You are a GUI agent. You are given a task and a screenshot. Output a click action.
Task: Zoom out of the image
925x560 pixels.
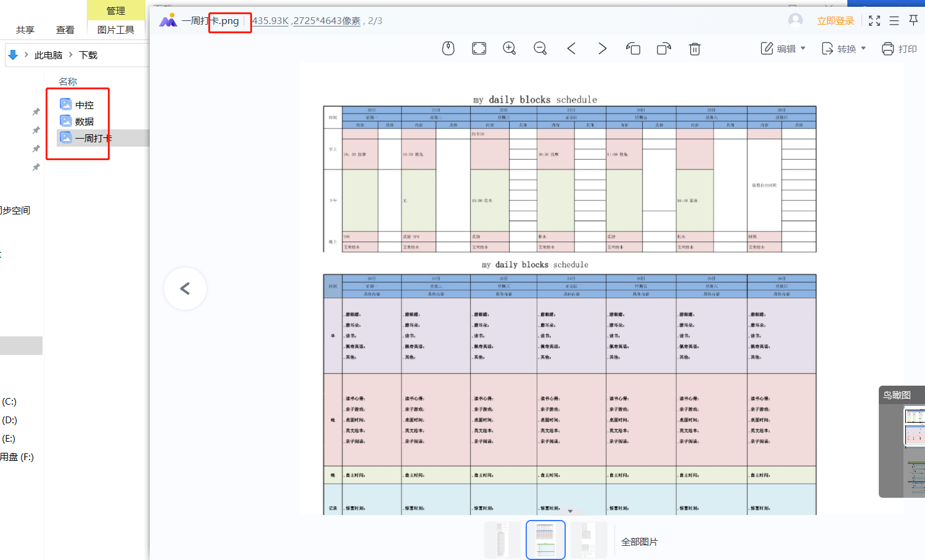click(x=540, y=48)
